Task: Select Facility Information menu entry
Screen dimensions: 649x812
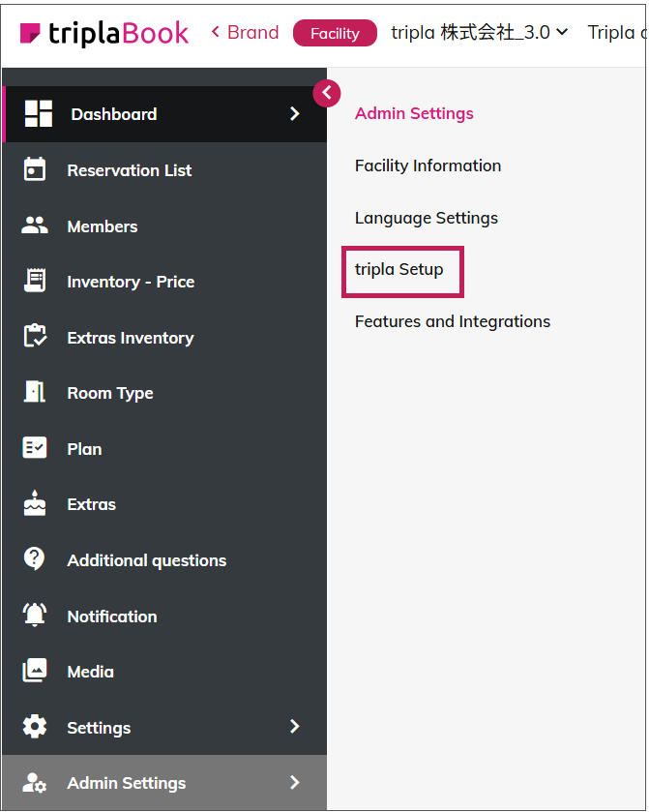Action: click(428, 165)
